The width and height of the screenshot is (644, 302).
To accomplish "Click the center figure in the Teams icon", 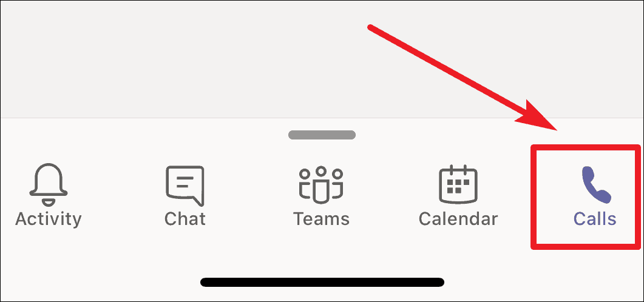I will click(320, 184).
